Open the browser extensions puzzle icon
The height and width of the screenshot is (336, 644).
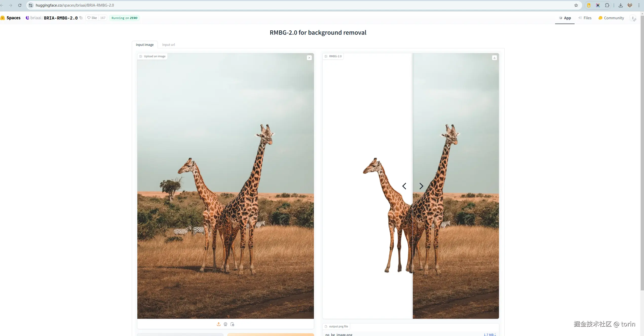pyautogui.click(x=607, y=5)
